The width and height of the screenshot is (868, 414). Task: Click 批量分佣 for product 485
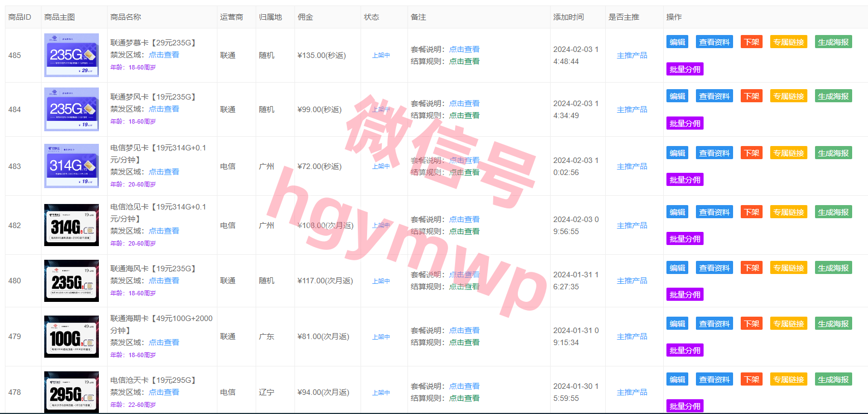[685, 69]
